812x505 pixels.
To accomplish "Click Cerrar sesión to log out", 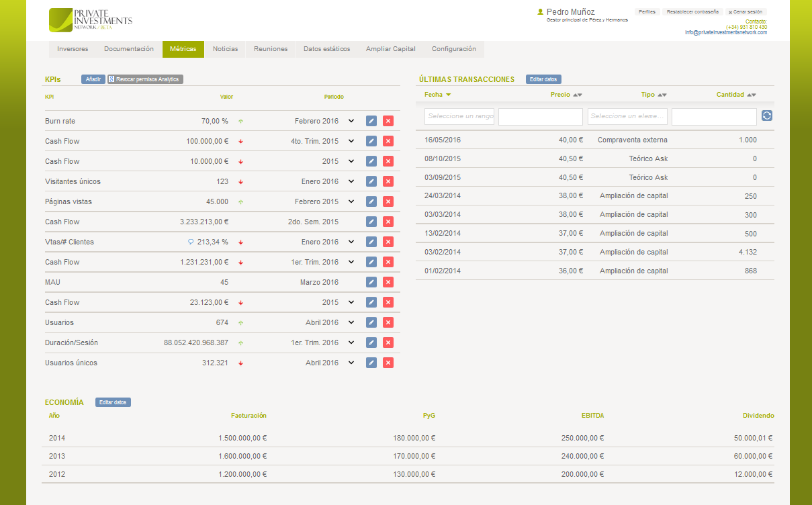I will (x=746, y=12).
